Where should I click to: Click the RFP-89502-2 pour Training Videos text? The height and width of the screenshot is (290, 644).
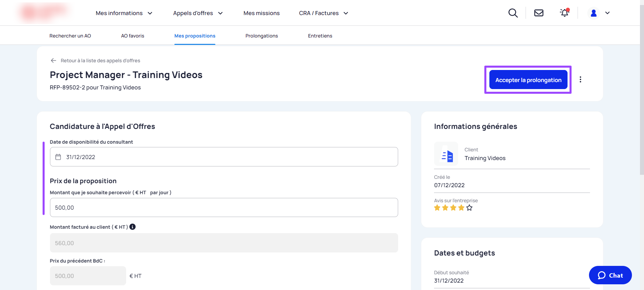(95, 87)
